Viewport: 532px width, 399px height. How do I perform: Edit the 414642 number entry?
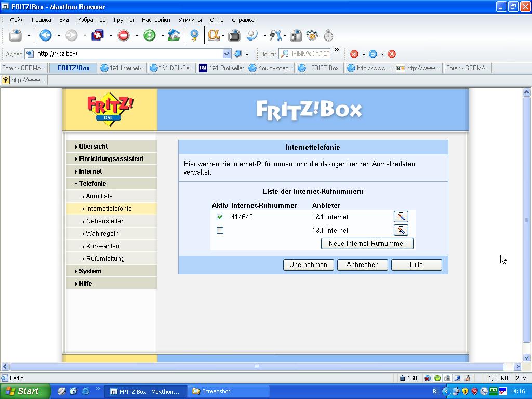point(401,217)
